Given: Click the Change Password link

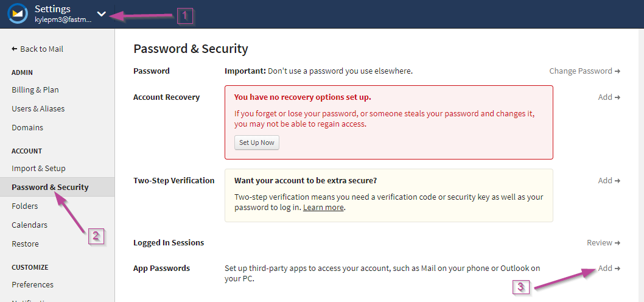Looking at the screenshot, I should point(584,71).
